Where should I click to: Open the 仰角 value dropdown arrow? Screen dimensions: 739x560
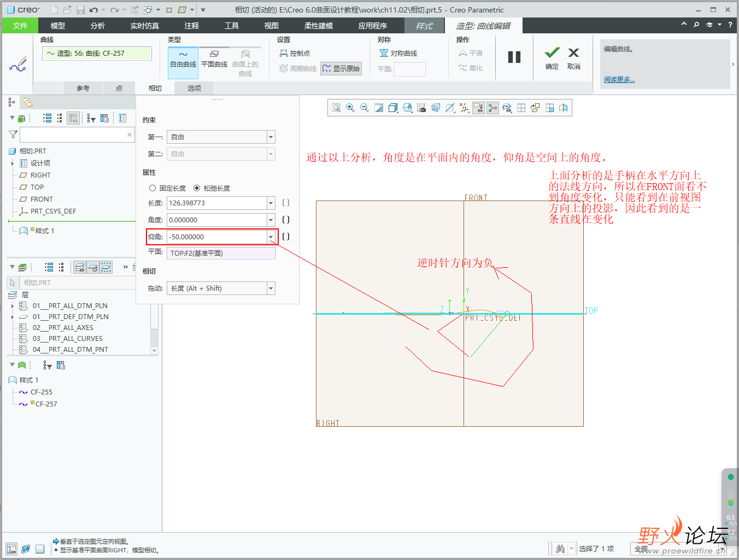point(271,237)
